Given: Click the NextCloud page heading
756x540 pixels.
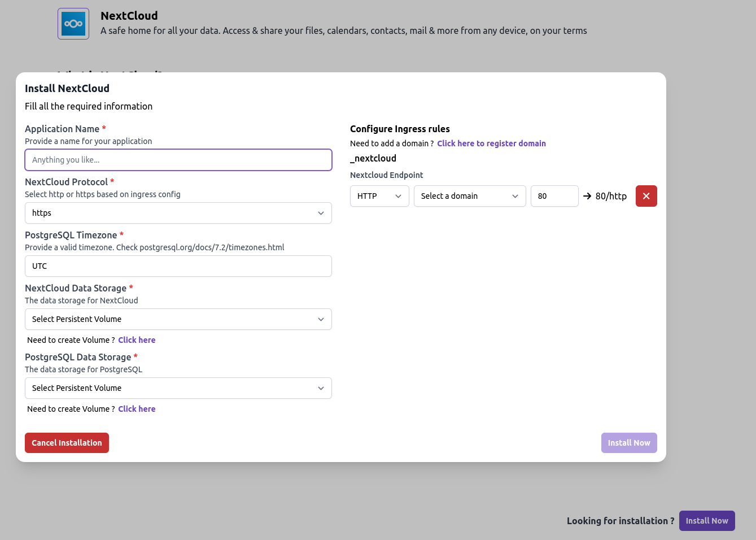Looking at the screenshot, I should tap(129, 16).
